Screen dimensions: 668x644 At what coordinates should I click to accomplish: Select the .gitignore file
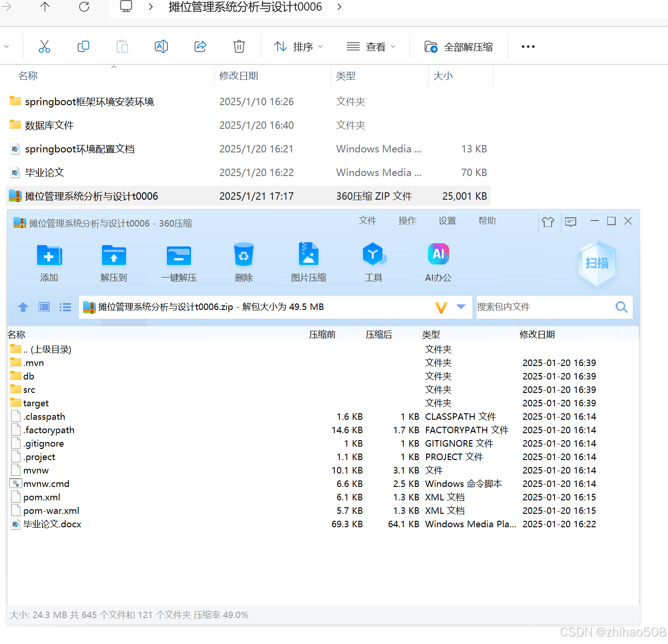coord(323,443)
